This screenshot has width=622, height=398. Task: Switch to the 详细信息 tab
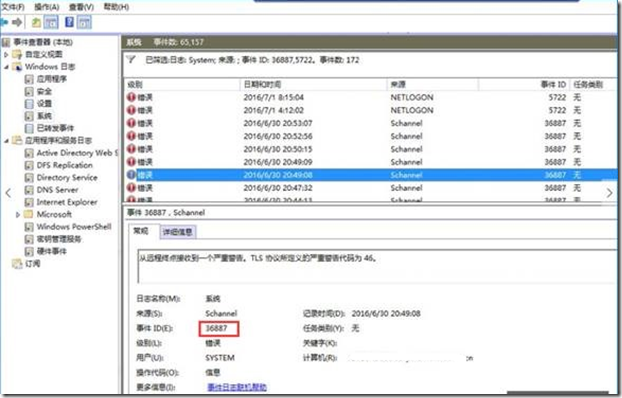178,232
